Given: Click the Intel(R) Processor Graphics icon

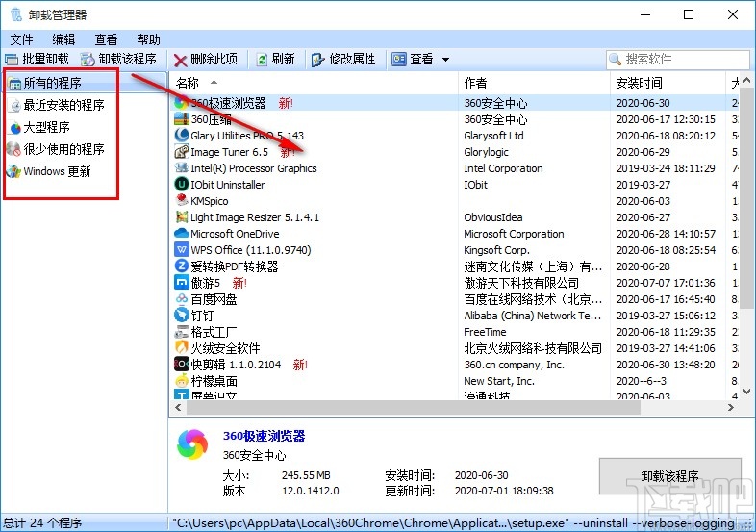Looking at the screenshot, I should 182,168.
